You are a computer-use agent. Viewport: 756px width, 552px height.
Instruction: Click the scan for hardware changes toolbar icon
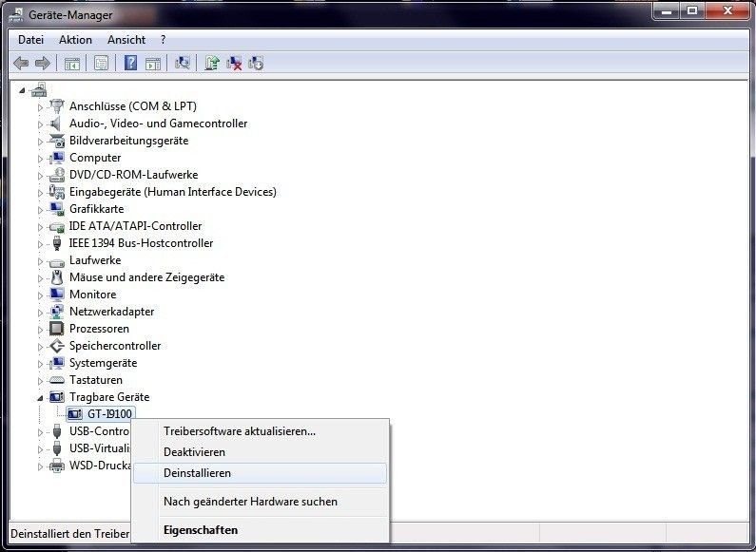[x=183, y=63]
